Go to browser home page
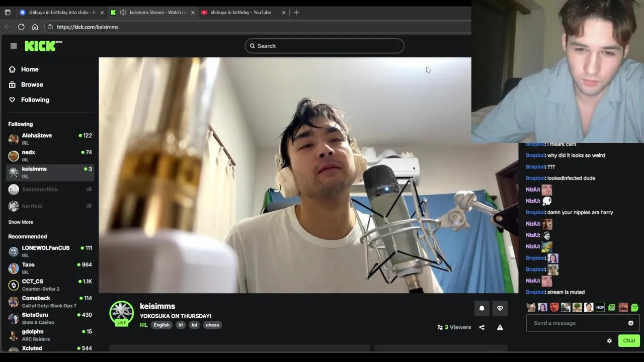This screenshot has height=362, width=644. (x=35, y=27)
